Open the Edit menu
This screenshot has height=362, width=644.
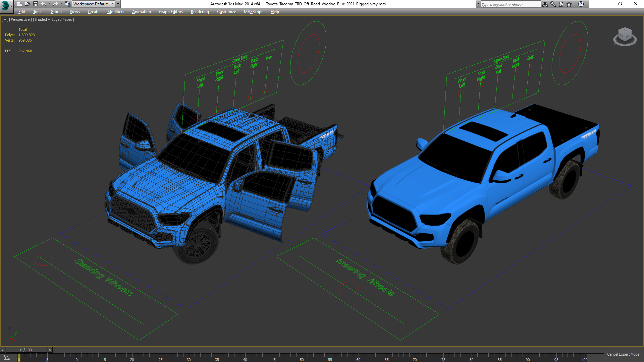(22, 12)
